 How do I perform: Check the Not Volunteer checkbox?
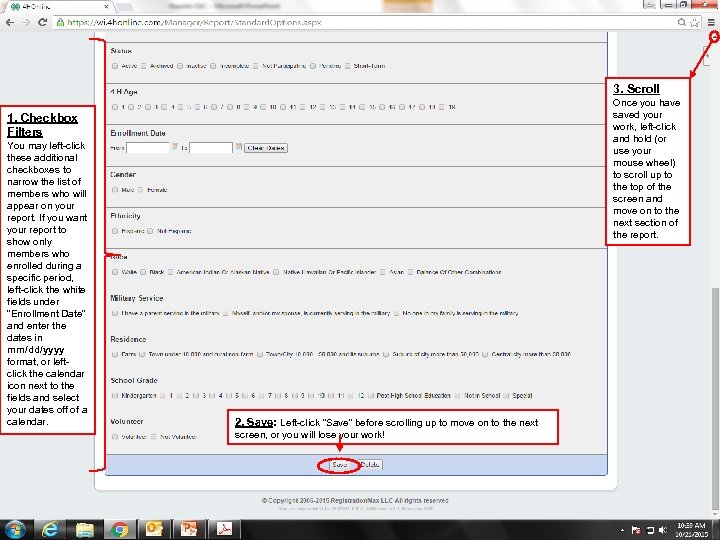pos(153,437)
